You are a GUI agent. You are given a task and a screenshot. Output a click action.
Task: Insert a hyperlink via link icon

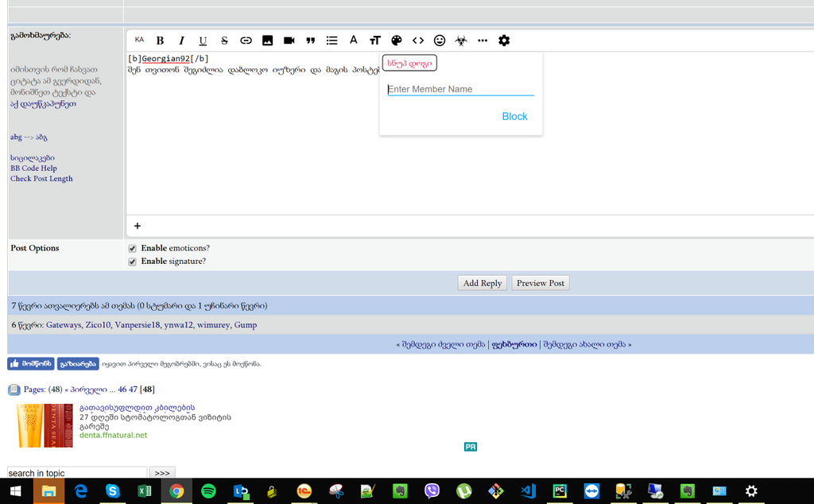click(x=246, y=41)
